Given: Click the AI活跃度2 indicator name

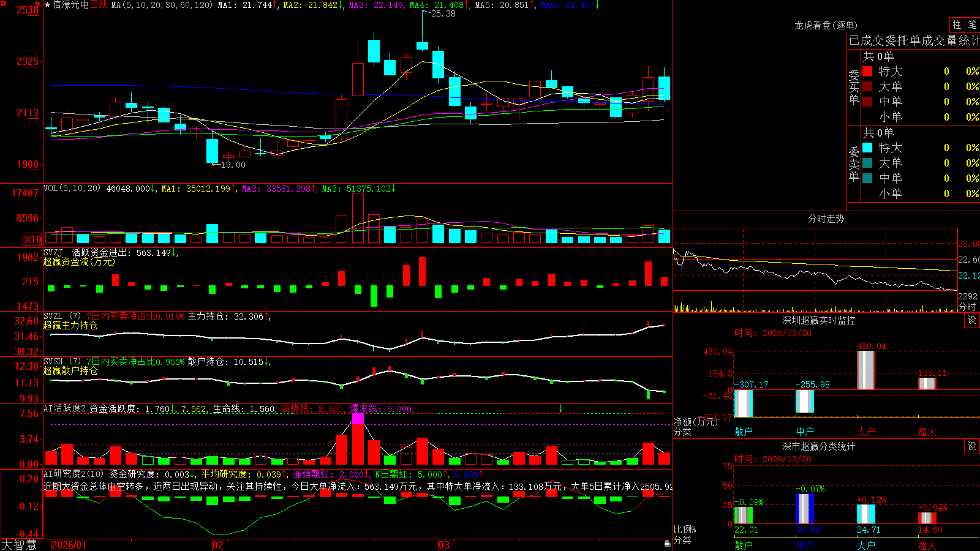Looking at the screenshot, I should 65,409.
